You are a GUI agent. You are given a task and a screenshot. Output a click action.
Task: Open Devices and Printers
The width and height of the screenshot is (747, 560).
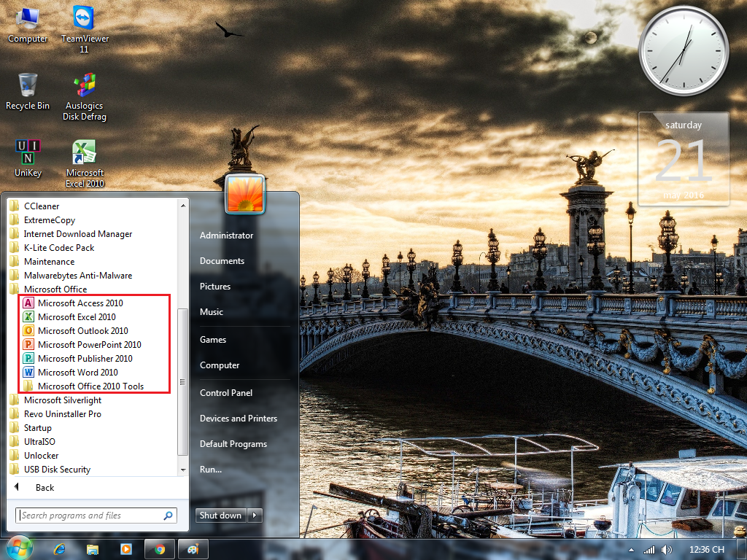pos(239,418)
